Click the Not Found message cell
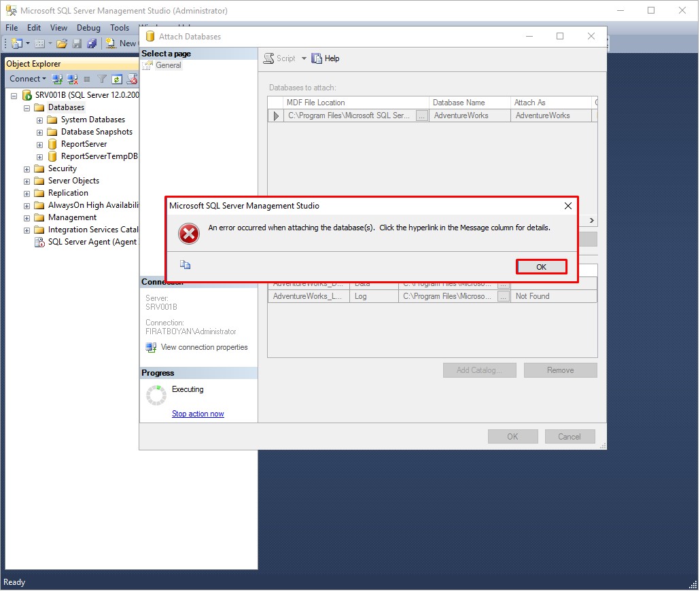This screenshot has height=591, width=700. (554, 296)
